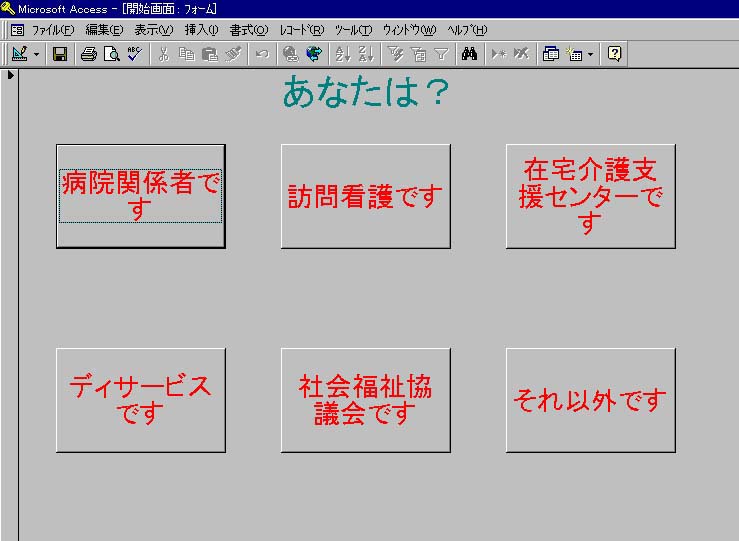This screenshot has width=739, height=541.
Task: Open the ウィンドウ(W) menu
Action: pyautogui.click(x=409, y=30)
